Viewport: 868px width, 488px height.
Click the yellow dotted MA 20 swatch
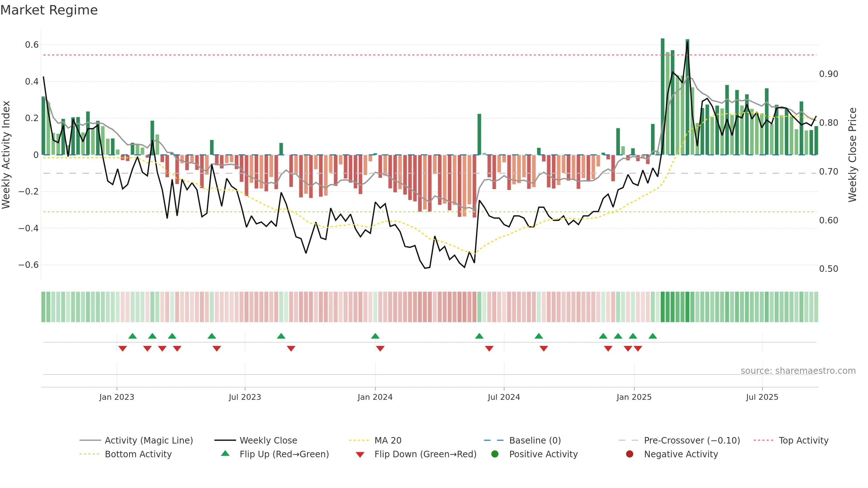[x=359, y=440]
